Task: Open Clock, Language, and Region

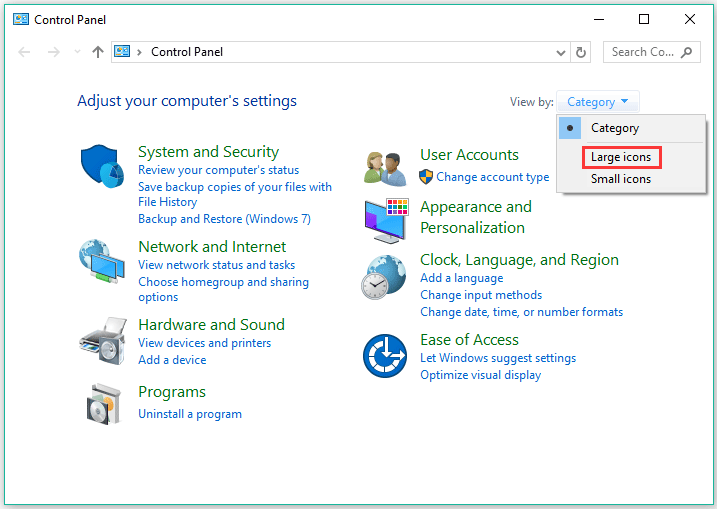Action: click(x=519, y=260)
